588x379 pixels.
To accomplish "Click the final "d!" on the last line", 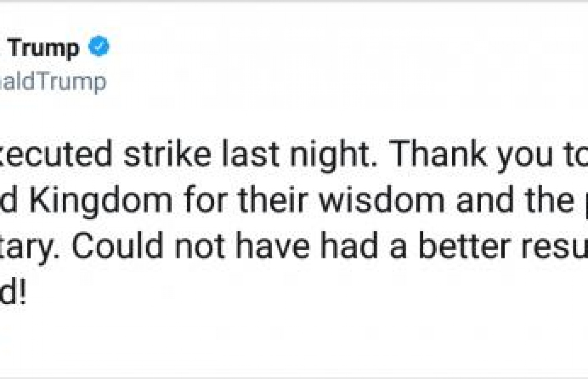I will point(13,292).
